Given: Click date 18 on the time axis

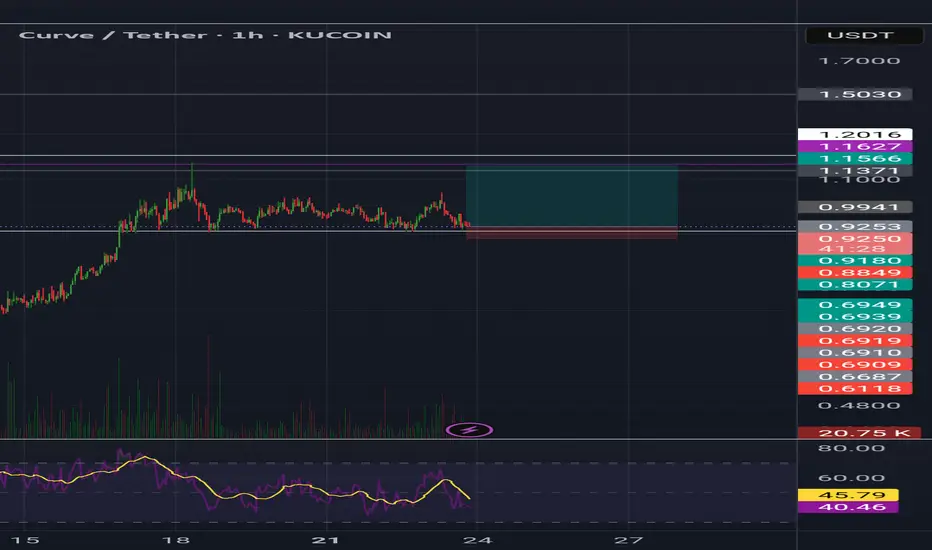Looking at the screenshot, I should 176,540.
